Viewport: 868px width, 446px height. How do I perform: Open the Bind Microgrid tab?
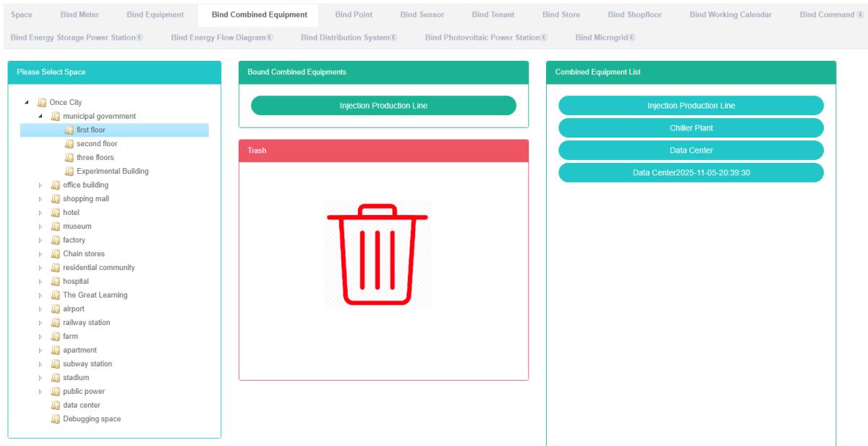pos(605,38)
